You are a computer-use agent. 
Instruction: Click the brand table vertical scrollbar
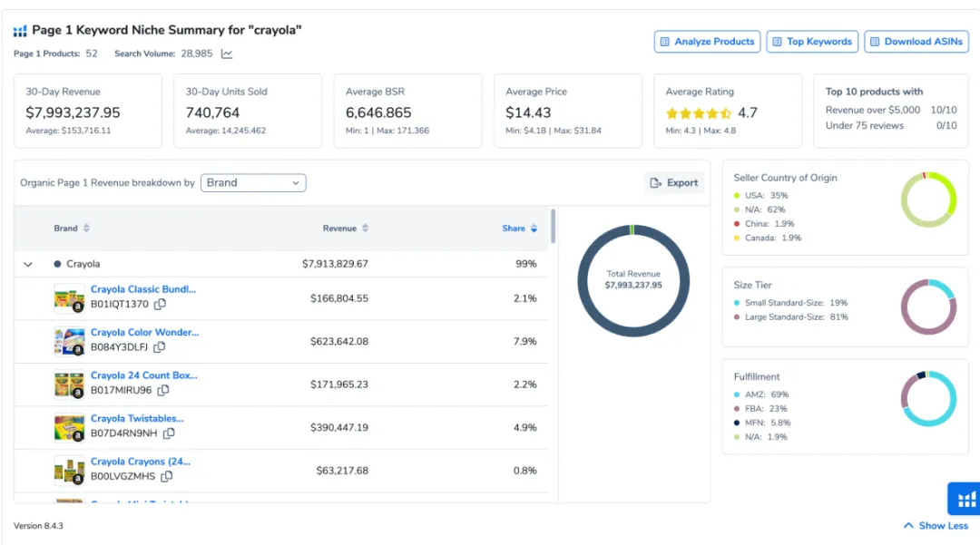tap(554, 226)
